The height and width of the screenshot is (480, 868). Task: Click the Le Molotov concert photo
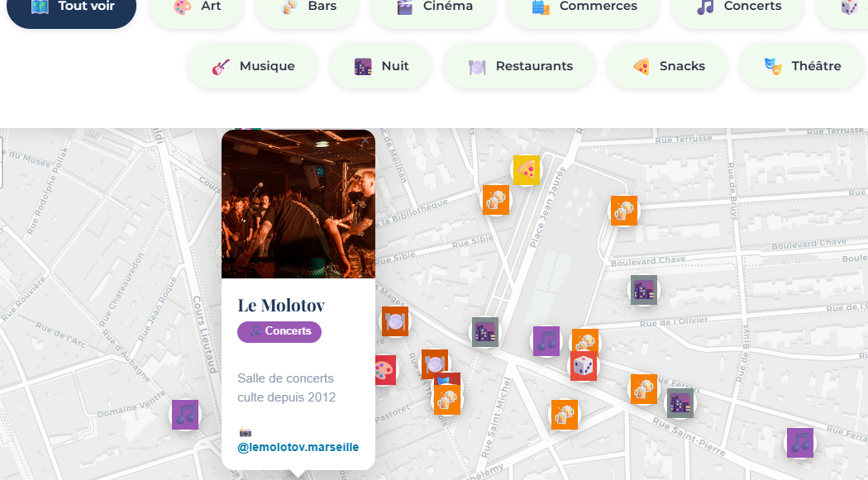pos(298,204)
